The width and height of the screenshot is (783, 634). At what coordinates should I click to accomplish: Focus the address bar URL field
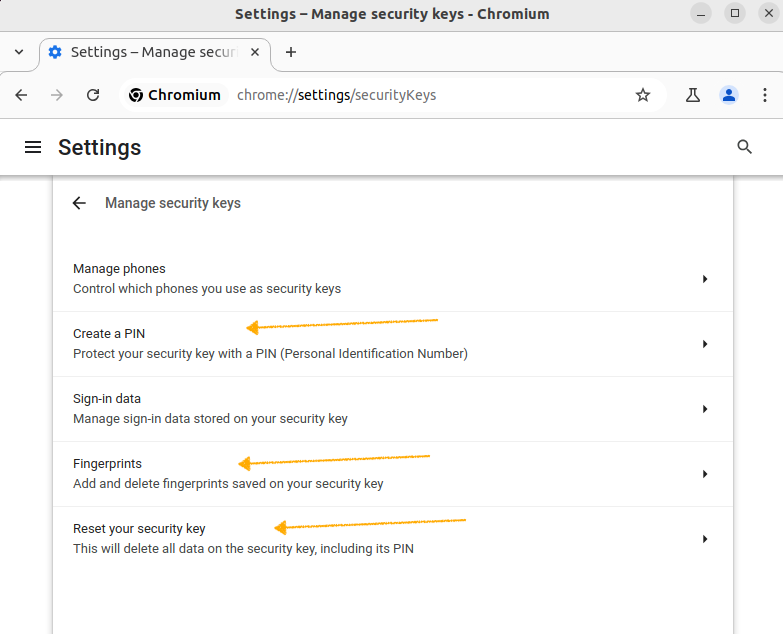click(x=429, y=95)
